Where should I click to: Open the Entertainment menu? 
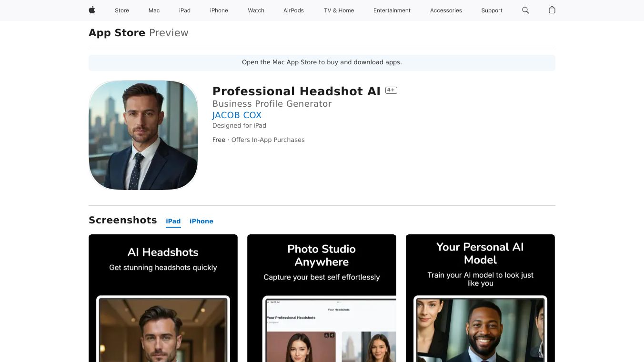point(392,10)
